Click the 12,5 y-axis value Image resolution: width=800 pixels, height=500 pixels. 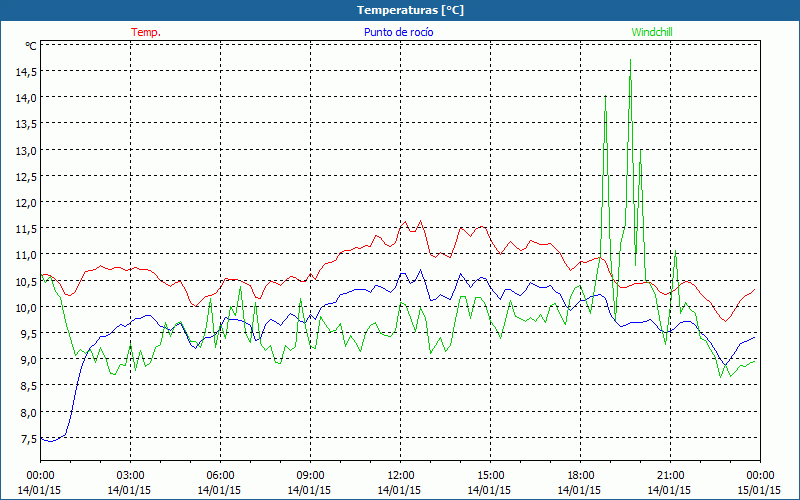click(26, 177)
